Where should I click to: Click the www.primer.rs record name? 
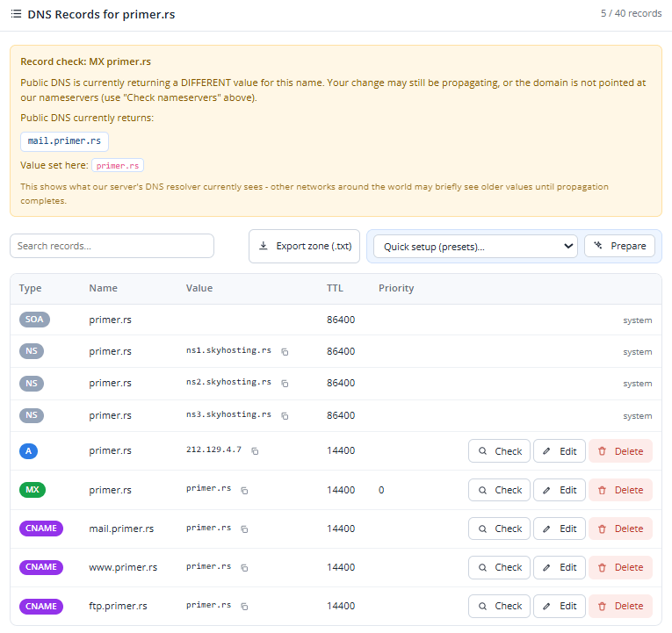[123, 567]
